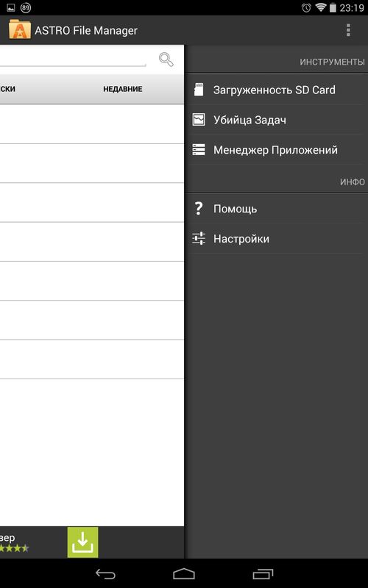The width and height of the screenshot is (368, 588).
Task: Tap the green download arrow button
Action: pos(82,542)
